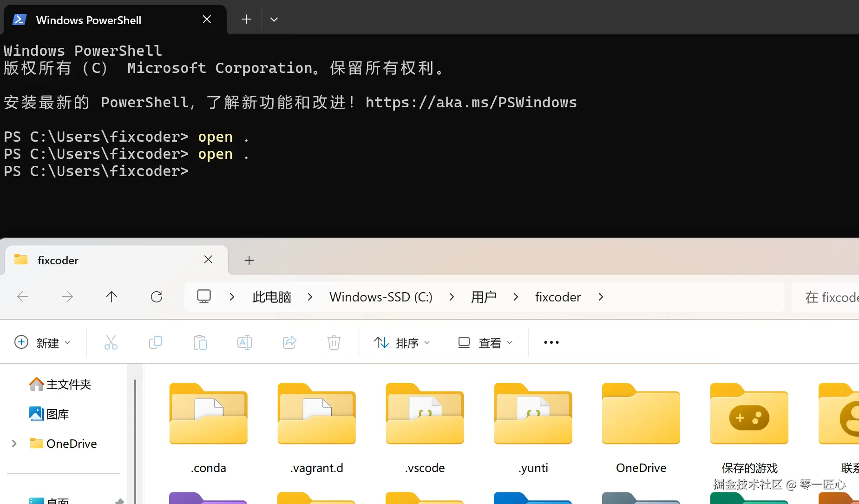Viewport: 859px width, 504px height.
Task: Select the fixcoder File Explorer tab
Action: 116,260
